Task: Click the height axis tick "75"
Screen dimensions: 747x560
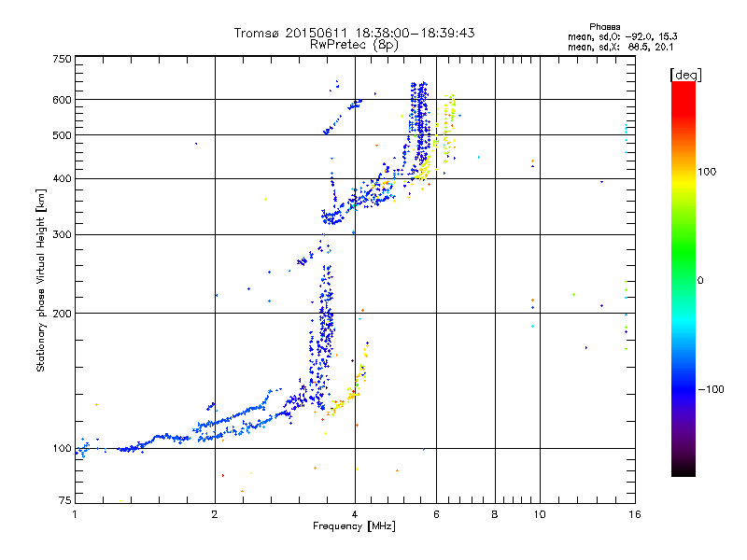Action: [x=65, y=500]
